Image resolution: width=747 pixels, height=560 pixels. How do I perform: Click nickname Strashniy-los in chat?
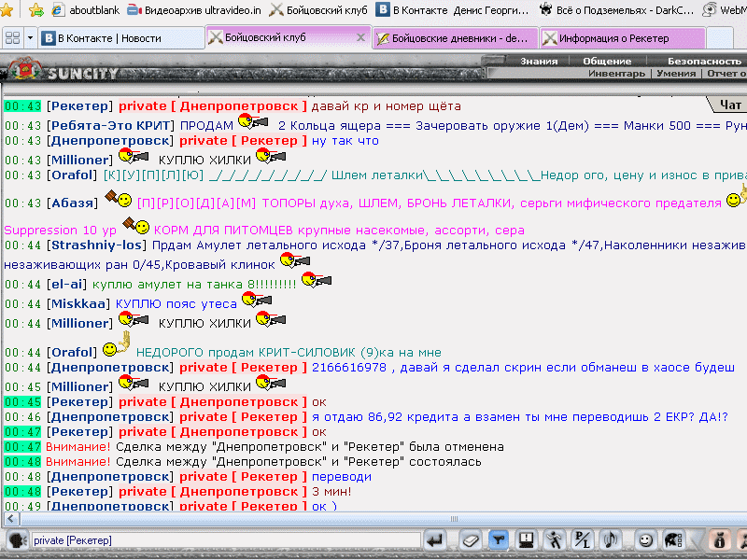97,245
